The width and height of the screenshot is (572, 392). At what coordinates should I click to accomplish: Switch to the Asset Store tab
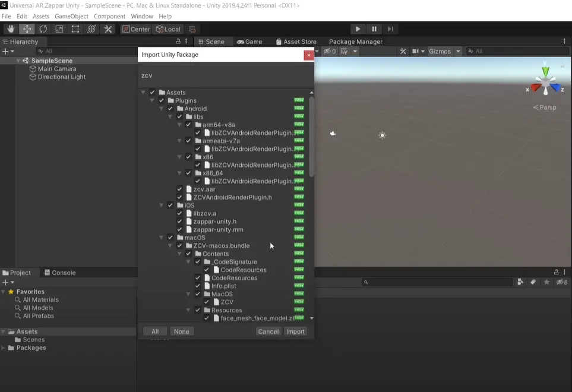coord(296,42)
